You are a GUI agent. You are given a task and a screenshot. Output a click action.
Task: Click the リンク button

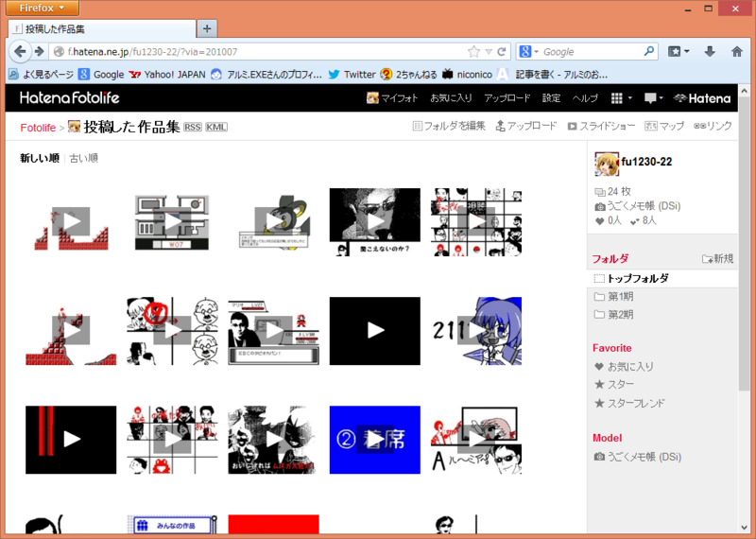click(x=713, y=126)
